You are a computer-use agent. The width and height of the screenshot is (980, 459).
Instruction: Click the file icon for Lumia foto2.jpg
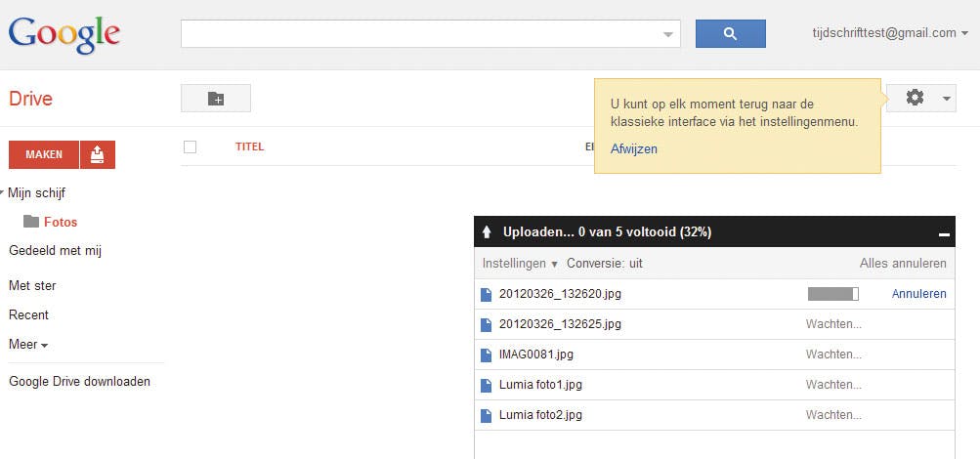[486, 415]
